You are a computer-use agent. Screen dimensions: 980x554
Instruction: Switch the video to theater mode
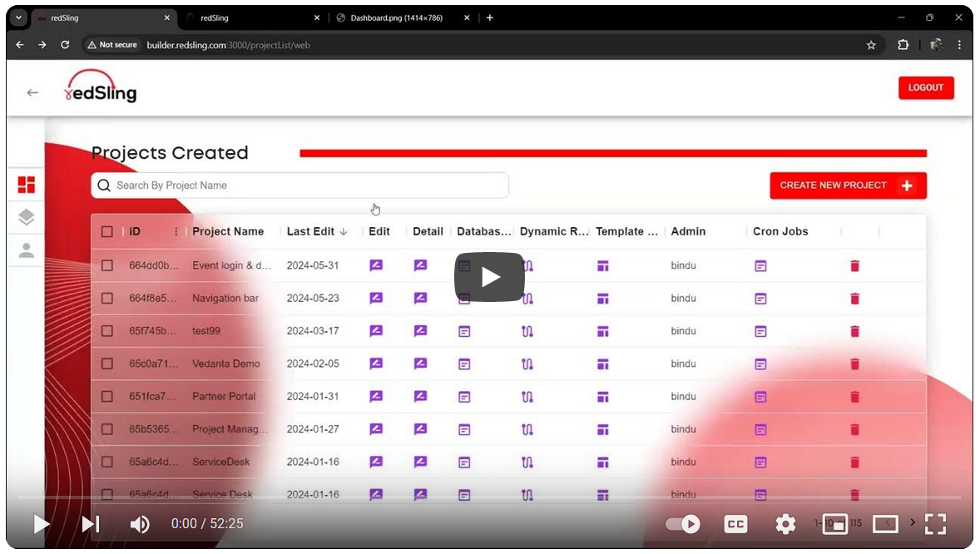(x=885, y=524)
